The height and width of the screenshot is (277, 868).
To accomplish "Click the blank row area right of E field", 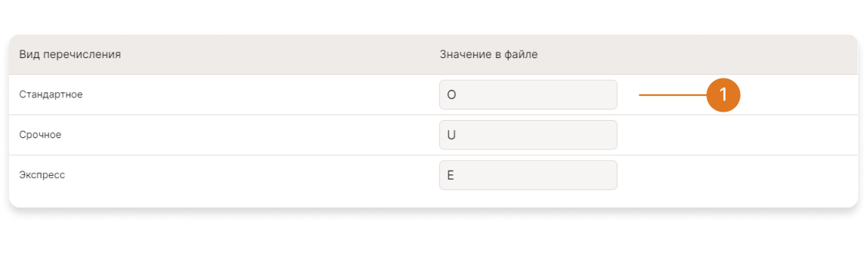I will click(736, 175).
